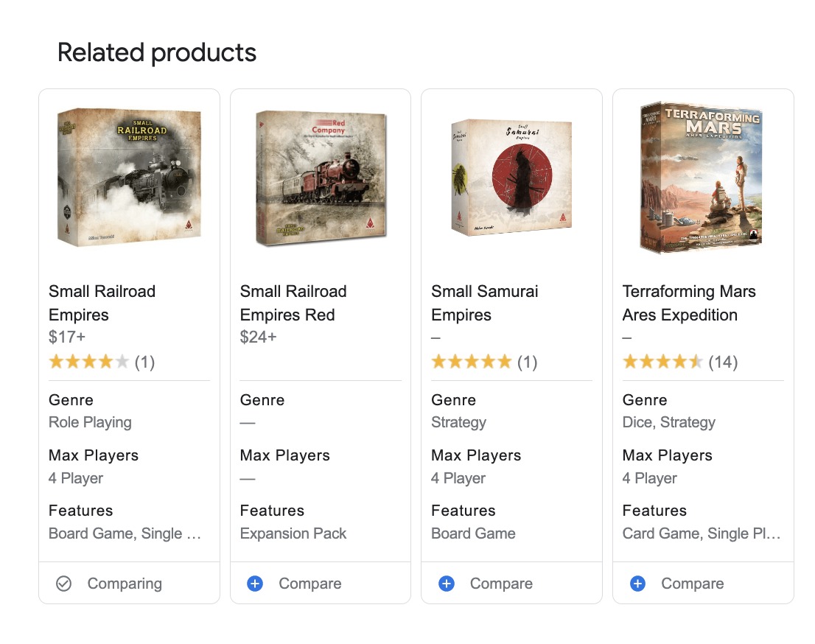Click the $17+ price on Small Railroad Empires
The image size is (815, 644).
(63, 337)
